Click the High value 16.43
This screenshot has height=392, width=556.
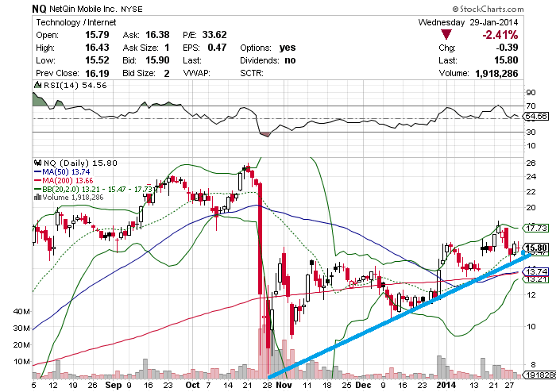97,48
